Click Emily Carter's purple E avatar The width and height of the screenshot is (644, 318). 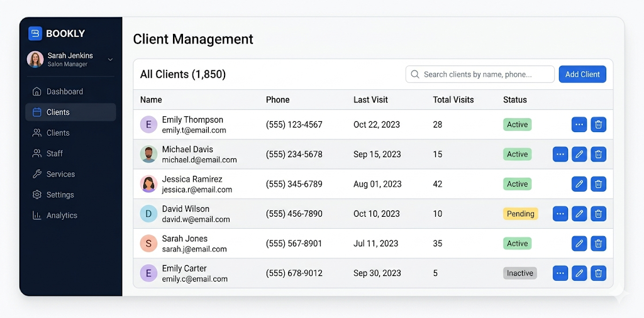coord(148,273)
